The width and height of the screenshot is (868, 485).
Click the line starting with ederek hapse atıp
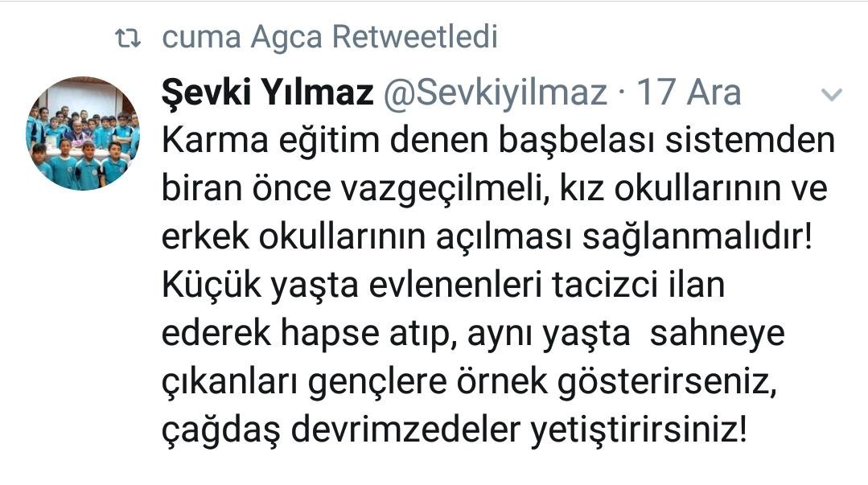coord(473,334)
